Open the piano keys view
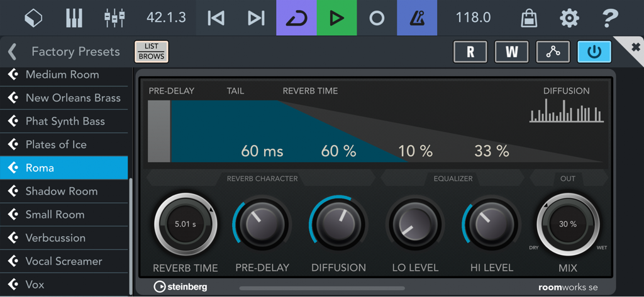644x297 pixels. pos(74,18)
